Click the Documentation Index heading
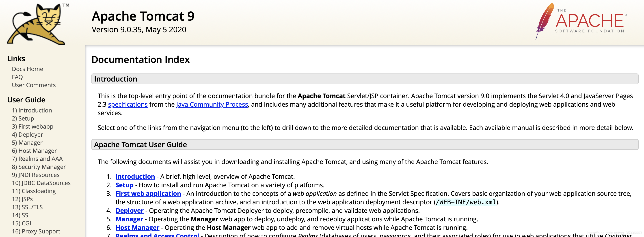The height and width of the screenshot is (237, 644). (x=140, y=60)
